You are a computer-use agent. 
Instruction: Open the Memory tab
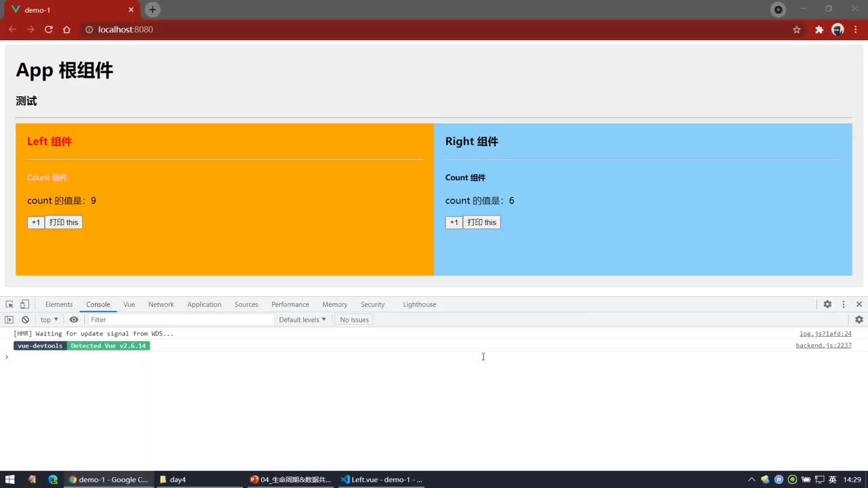pyautogui.click(x=334, y=304)
